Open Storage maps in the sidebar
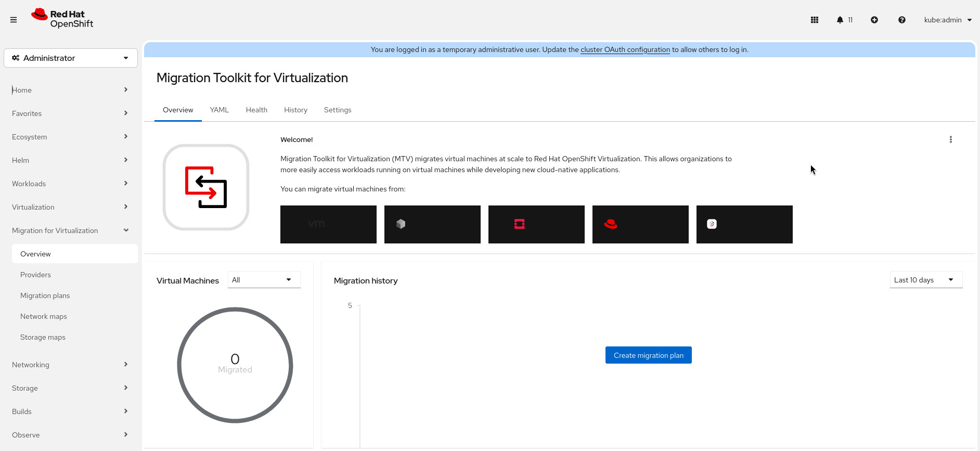Viewport: 980px width, 451px height. [x=75, y=337]
